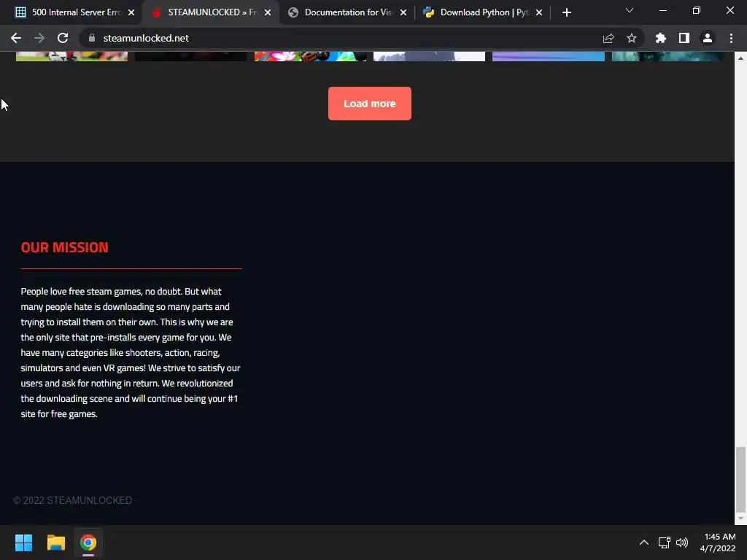
Task: Click the Python logo tab favicon
Action: [x=429, y=12]
